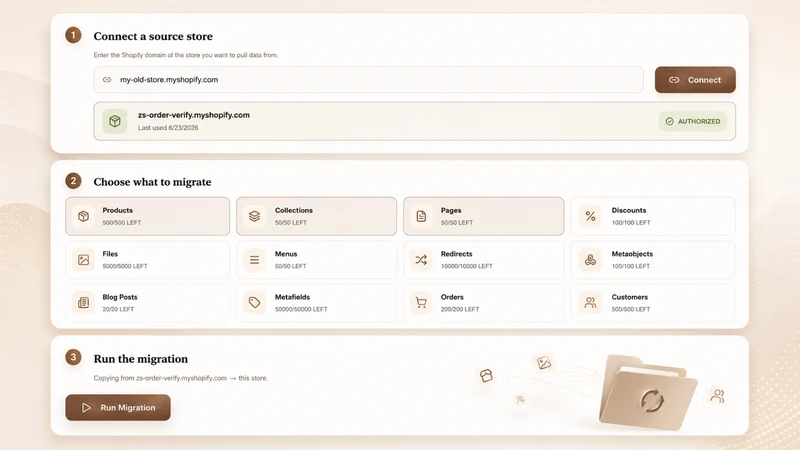Click the '200/200 LEFT' orders count
This screenshot has width=800, height=450.
click(460, 309)
